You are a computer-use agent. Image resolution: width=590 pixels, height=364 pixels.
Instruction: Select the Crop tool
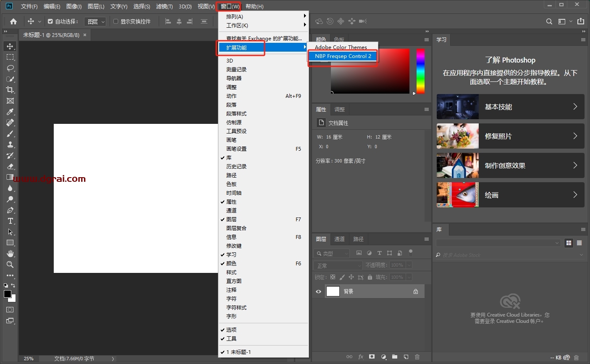pos(10,90)
